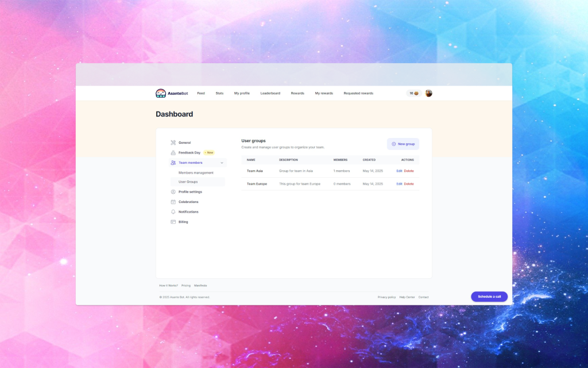Click the user avatar in header

428,93
